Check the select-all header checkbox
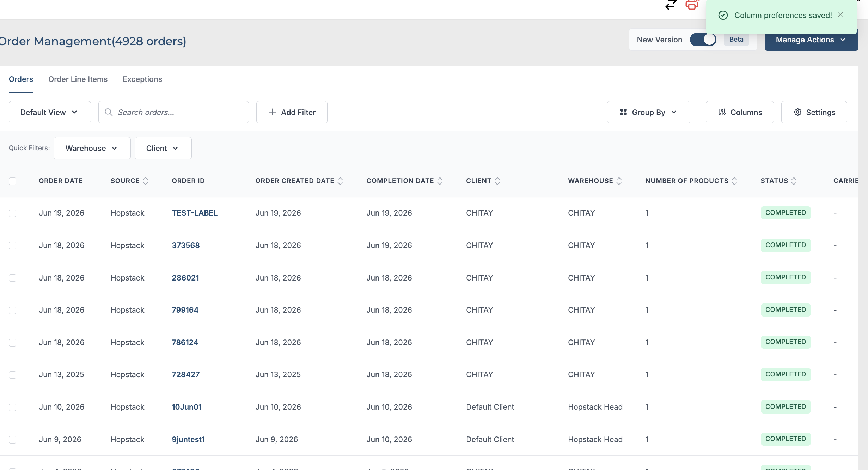The image size is (868, 470). click(13, 181)
